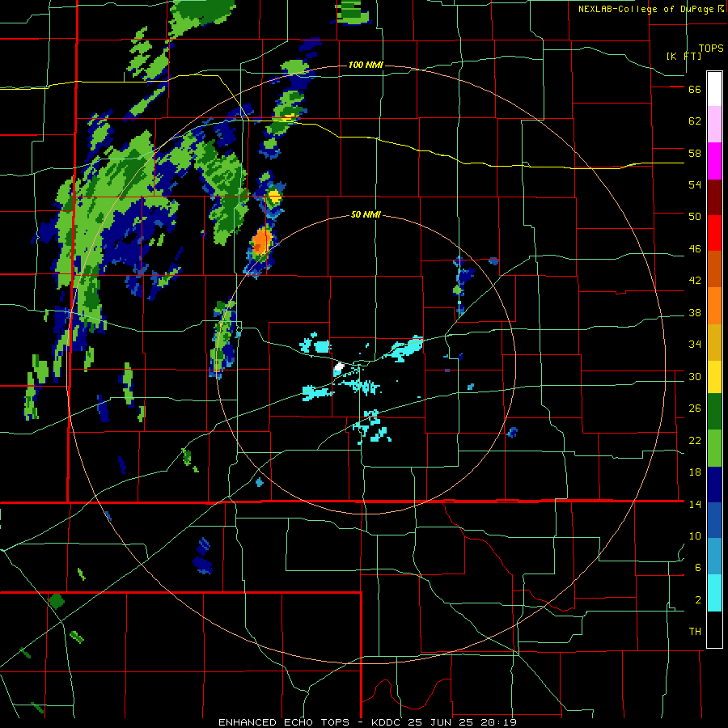728x728 pixels.
Task: Click the '58' legend value
Action: (x=695, y=153)
